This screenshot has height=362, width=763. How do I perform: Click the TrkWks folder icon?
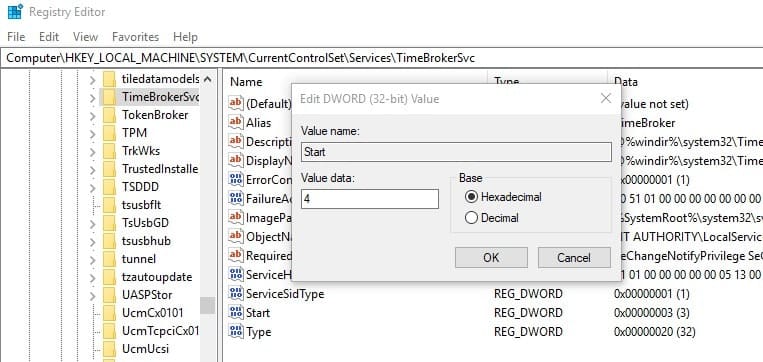point(109,151)
